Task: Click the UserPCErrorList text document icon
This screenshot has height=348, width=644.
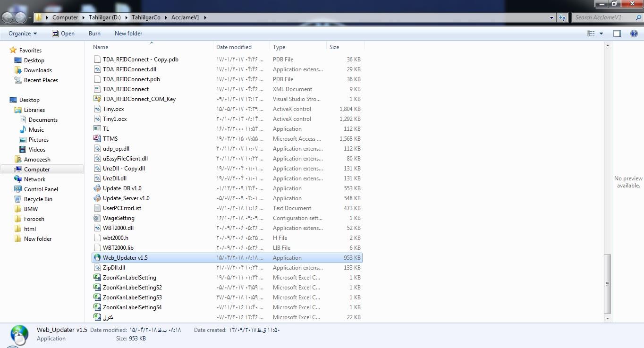Action: point(97,208)
